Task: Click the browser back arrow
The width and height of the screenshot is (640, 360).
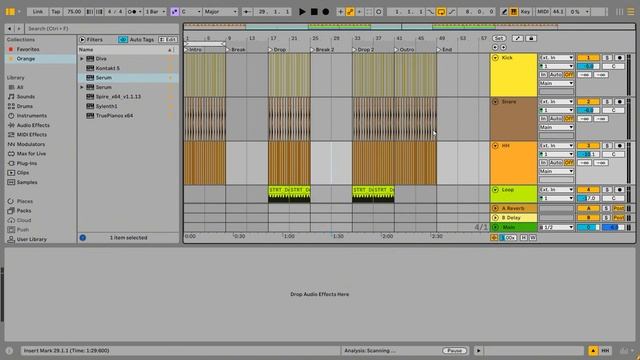Action: point(9,29)
